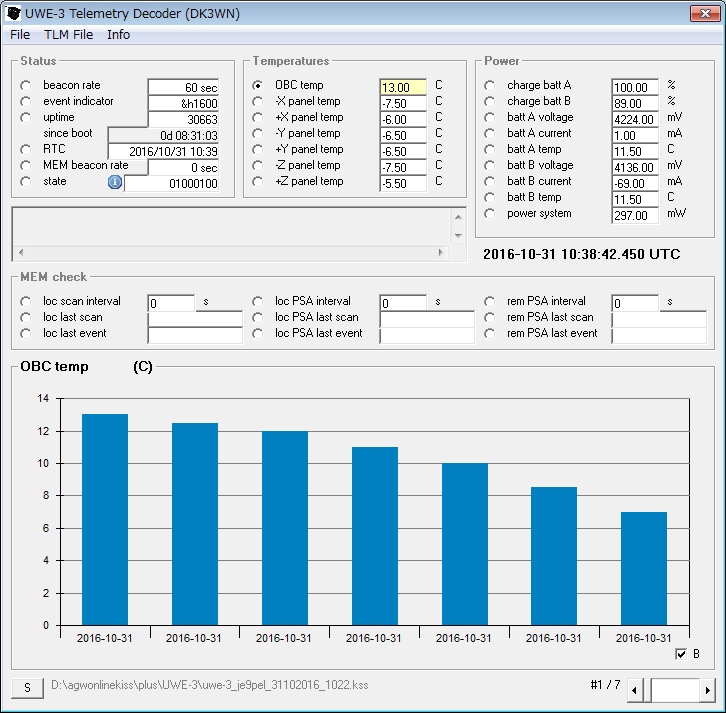Click the shortest chart bar at 7
This screenshot has height=713, width=726.
pyautogui.click(x=644, y=569)
